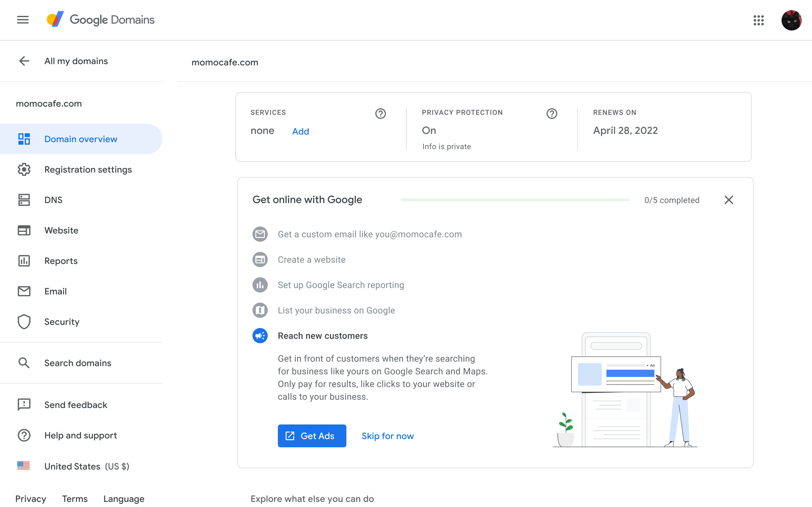Screen dimensions: 812x507
Task: Expand Set up Google Search reporting step
Action: click(x=341, y=285)
